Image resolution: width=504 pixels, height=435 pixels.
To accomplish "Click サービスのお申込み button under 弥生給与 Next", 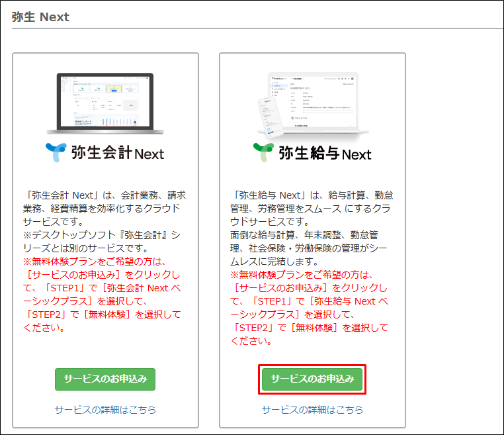I will [312, 379].
